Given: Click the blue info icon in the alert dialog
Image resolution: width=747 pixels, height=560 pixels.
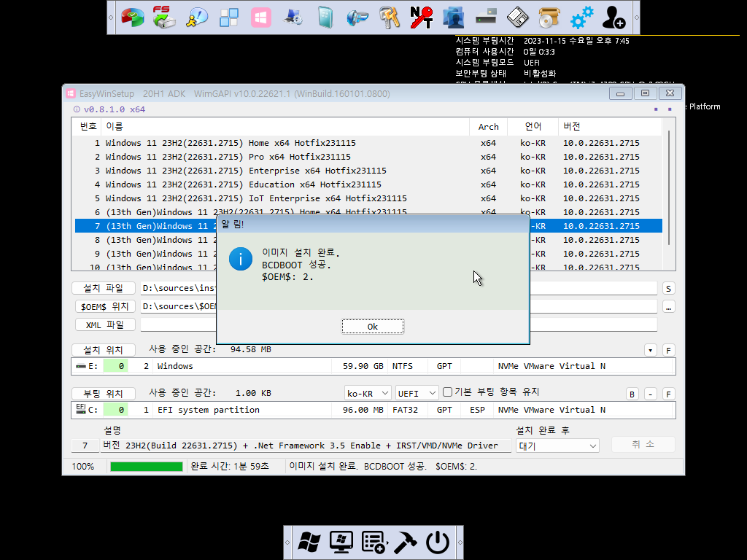Looking at the screenshot, I should (241, 259).
